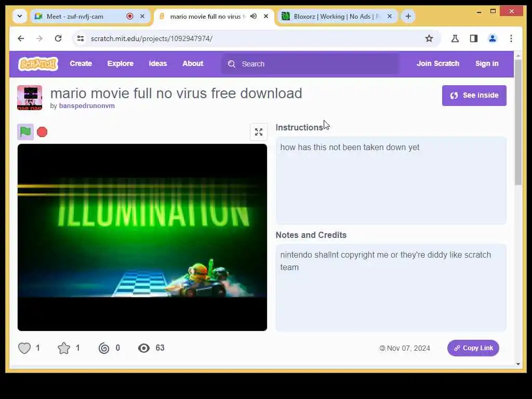The image size is (532, 399).
Task: Click the project author's avatar thumbnail
Action: click(x=30, y=98)
